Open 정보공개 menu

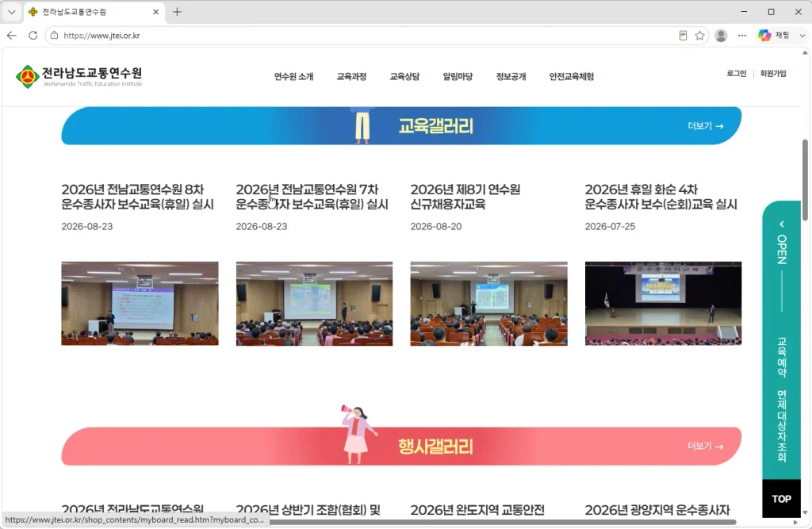[511, 76]
